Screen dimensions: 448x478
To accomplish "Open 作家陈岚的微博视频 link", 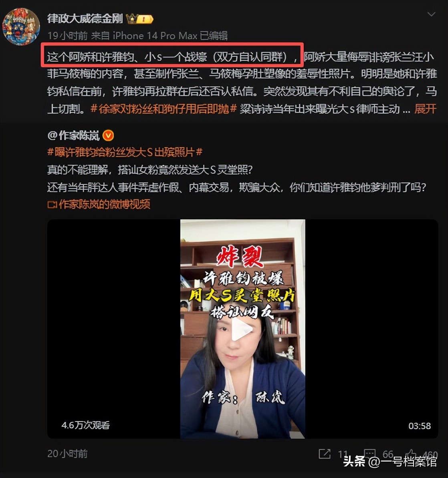I will 104,204.
